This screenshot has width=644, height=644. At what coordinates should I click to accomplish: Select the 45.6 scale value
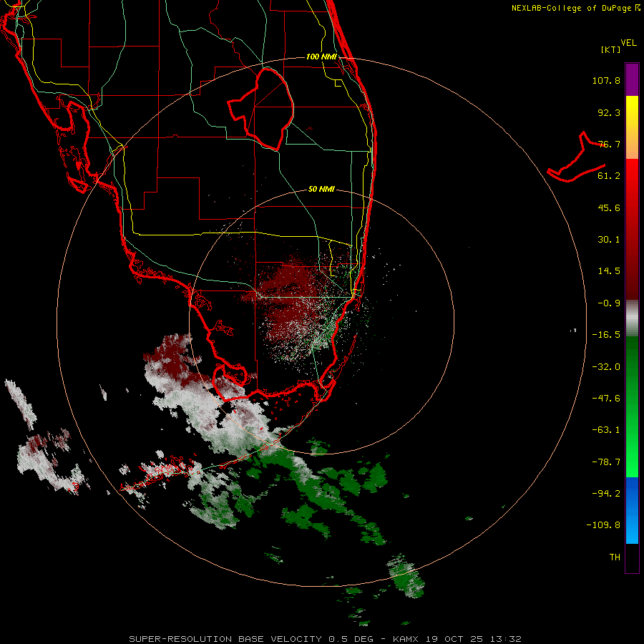click(609, 208)
